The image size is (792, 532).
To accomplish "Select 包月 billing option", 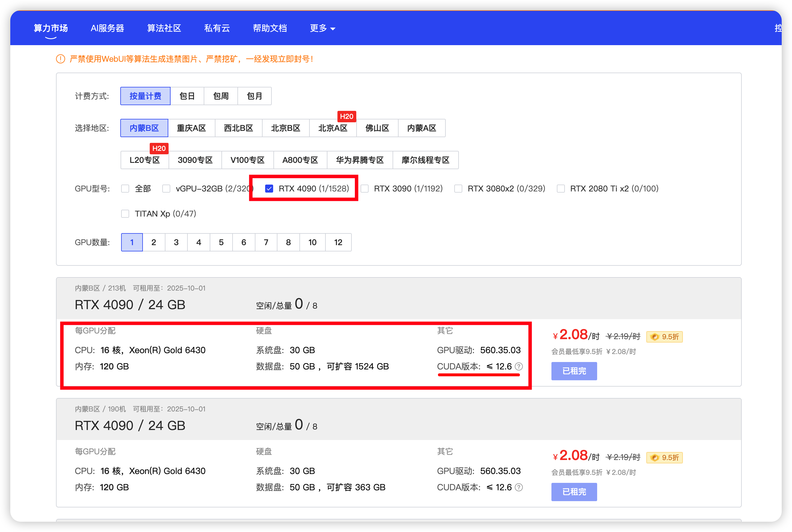I will [x=254, y=96].
